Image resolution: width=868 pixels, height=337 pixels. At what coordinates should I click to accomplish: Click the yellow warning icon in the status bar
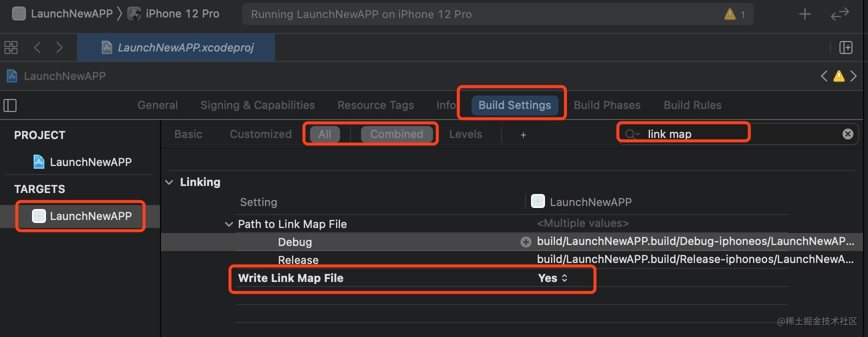pos(730,14)
